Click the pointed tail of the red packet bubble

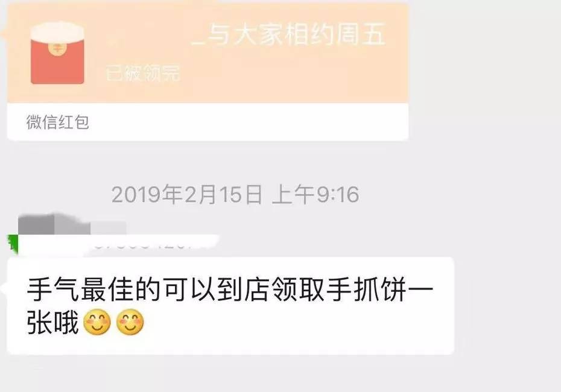(x=4, y=34)
